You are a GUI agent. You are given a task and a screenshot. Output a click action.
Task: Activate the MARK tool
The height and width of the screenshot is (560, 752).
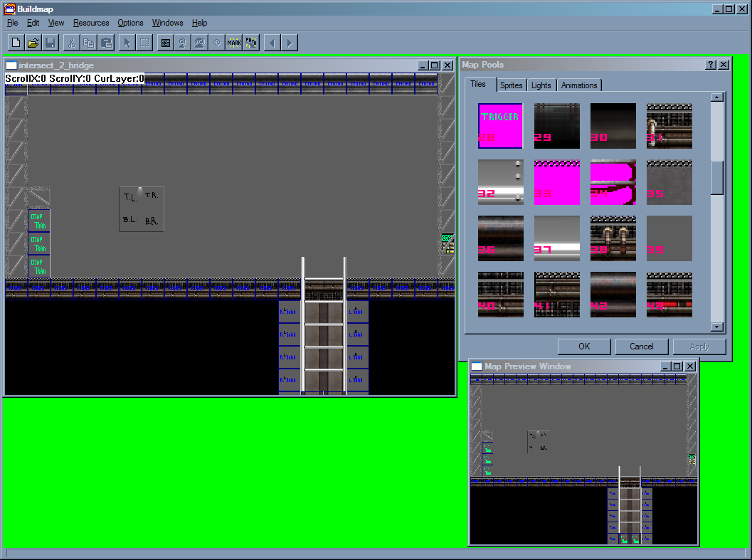pyautogui.click(x=233, y=42)
